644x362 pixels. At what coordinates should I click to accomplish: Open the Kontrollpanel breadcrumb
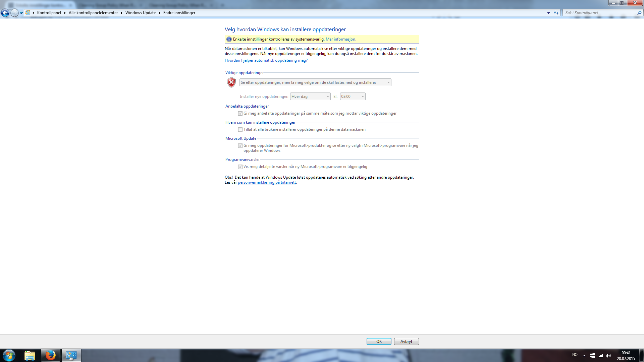[x=49, y=13]
